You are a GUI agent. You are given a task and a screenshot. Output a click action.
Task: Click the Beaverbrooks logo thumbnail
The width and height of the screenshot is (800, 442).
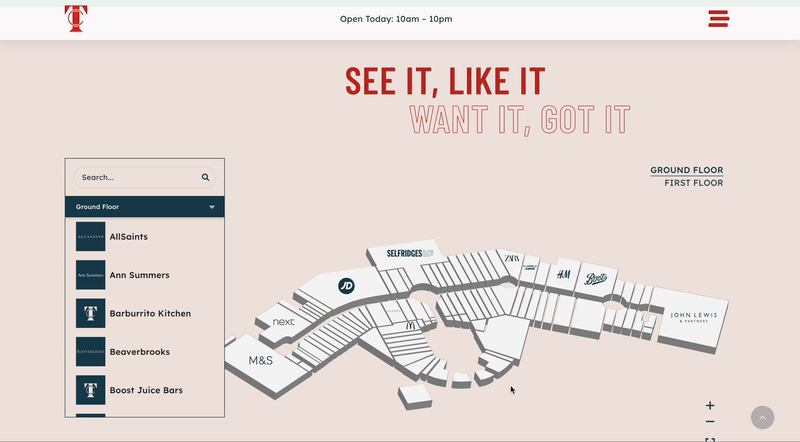click(x=90, y=351)
